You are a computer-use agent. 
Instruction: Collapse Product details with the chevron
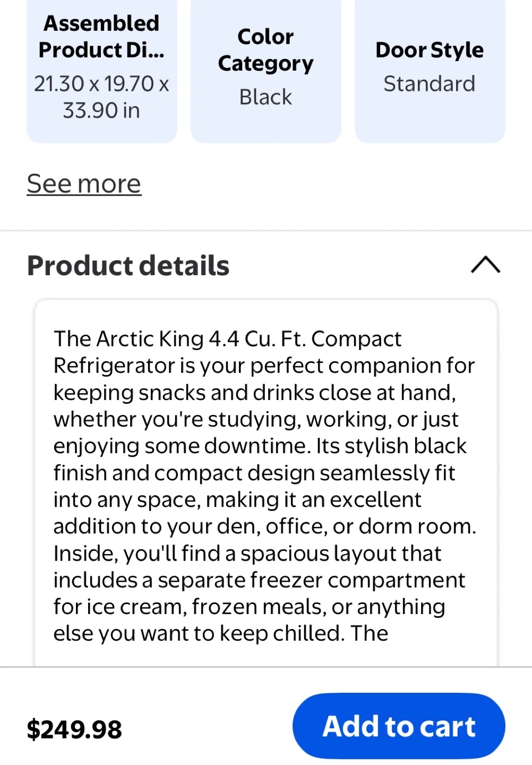(x=485, y=265)
